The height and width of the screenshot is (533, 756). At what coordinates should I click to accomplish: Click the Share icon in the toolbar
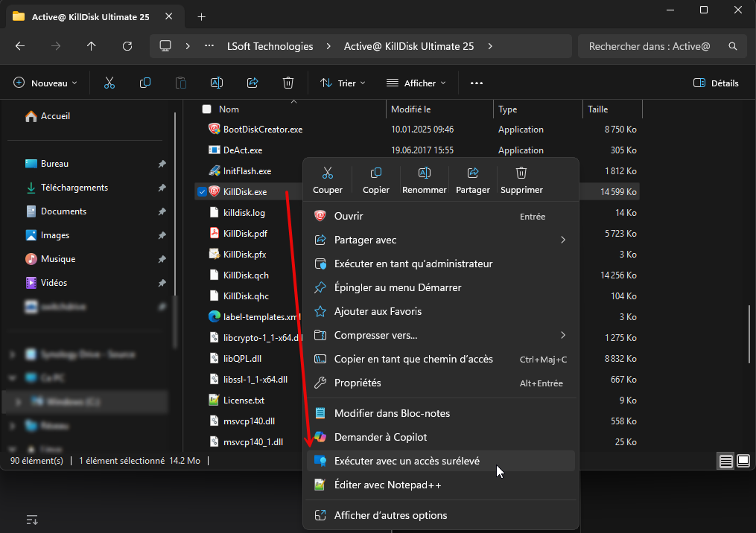coord(252,83)
